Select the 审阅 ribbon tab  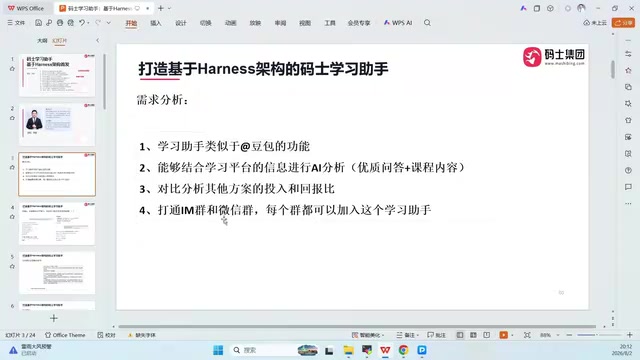(280, 23)
